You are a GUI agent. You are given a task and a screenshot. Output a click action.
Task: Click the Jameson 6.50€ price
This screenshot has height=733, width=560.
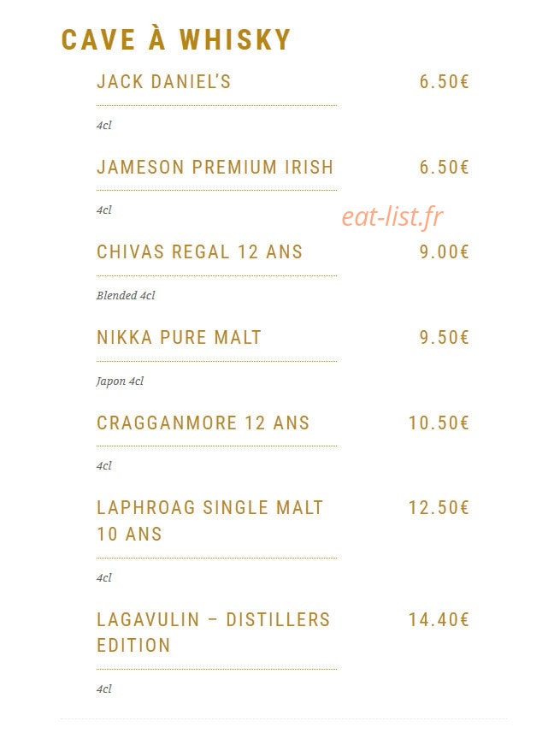[x=444, y=168]
